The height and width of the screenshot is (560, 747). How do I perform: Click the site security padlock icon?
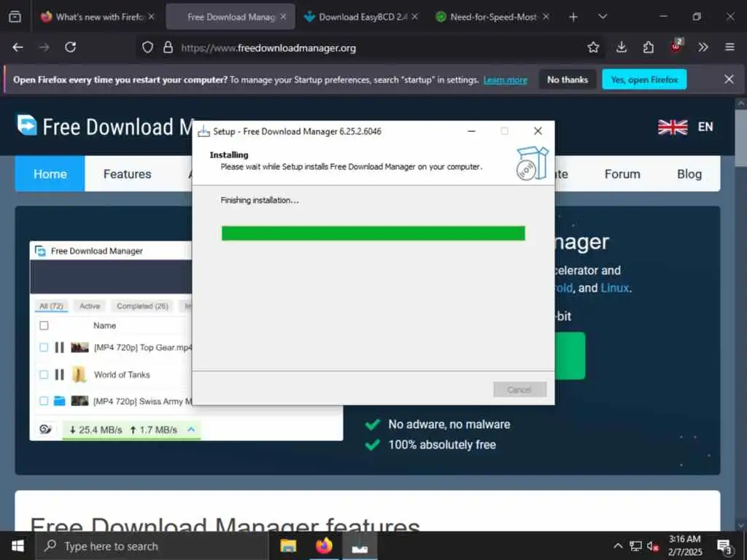(169, 47)
